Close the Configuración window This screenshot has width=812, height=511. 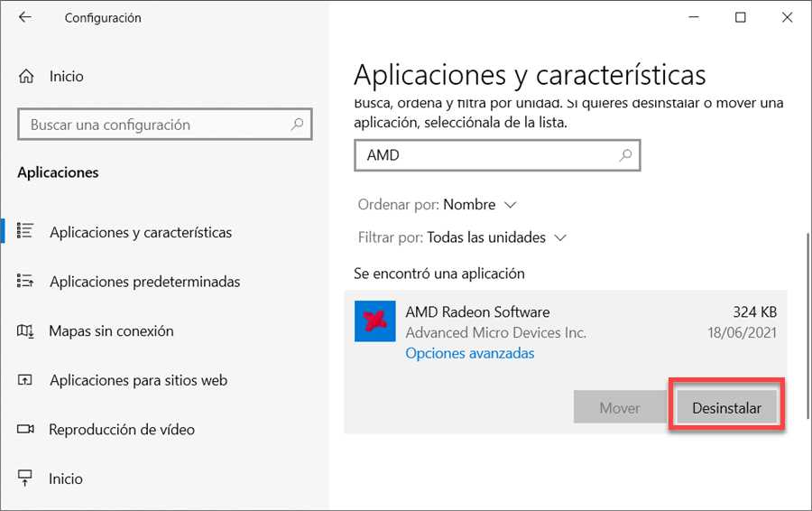(787, 17)
